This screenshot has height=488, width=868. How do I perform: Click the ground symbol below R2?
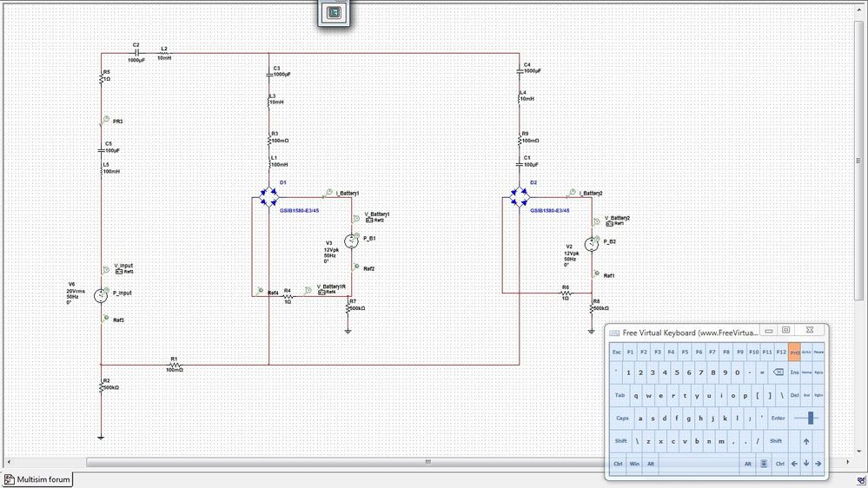click(x=101, y=435)
